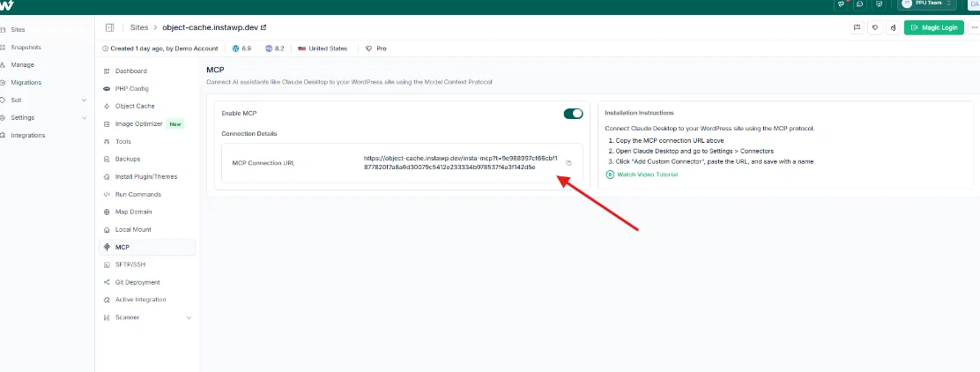Navigate to Sites breadcrumb
980x372 pixels.
click(139, 27)
